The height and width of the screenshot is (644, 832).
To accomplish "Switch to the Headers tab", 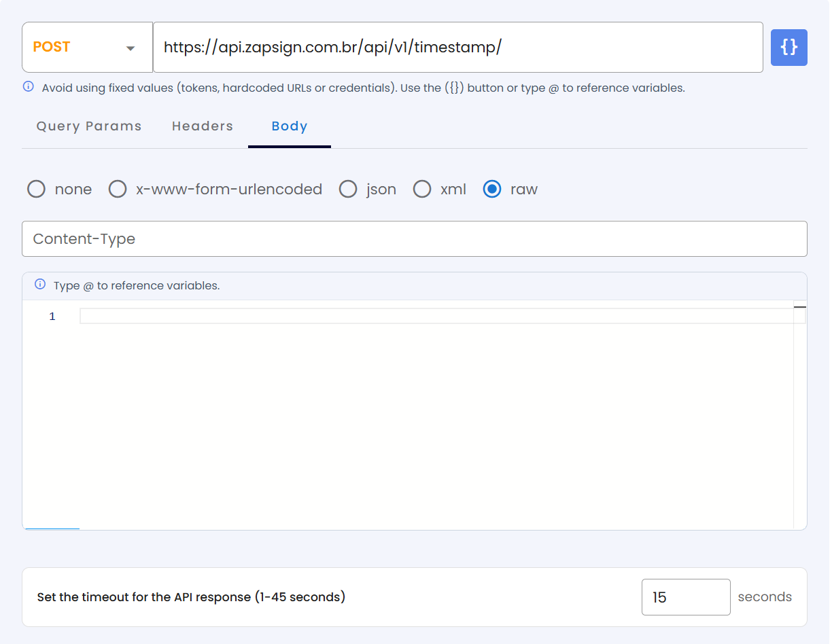I will tap(203, 126).
